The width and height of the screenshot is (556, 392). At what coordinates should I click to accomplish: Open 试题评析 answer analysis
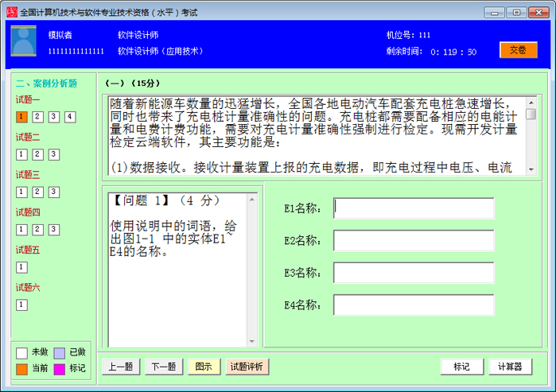(x=247, y=367)
